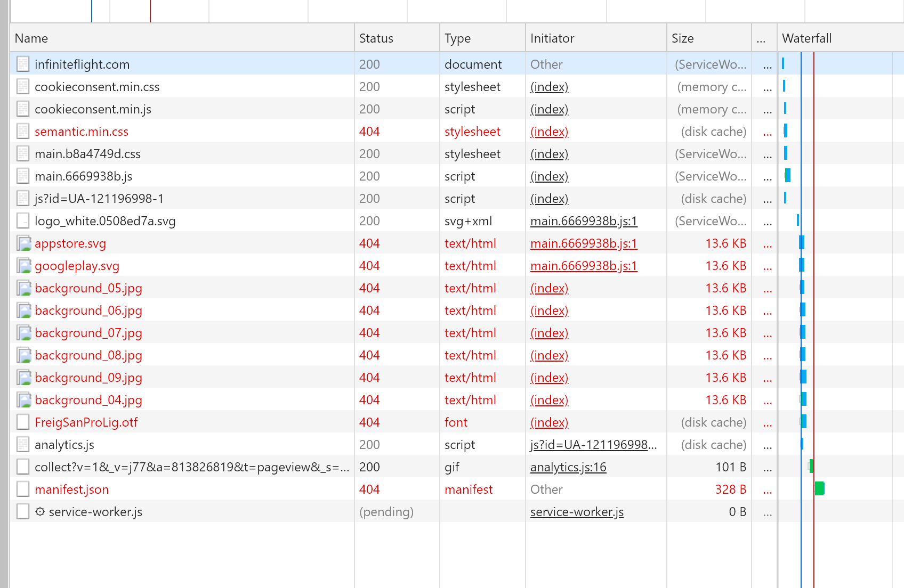Select the service-worker.js request name
Image resolution: width=904 pixels, height=588 pixels.
95,512
